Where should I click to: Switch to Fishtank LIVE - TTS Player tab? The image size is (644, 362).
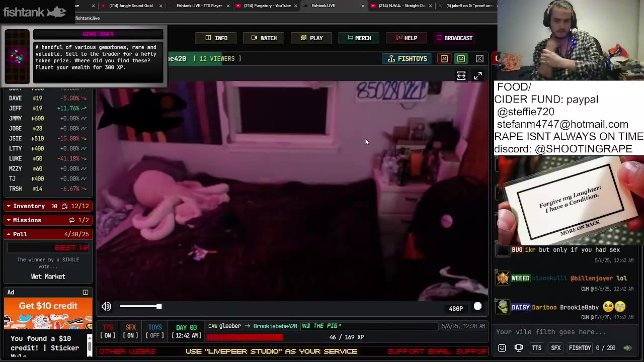tap(198, 6)
